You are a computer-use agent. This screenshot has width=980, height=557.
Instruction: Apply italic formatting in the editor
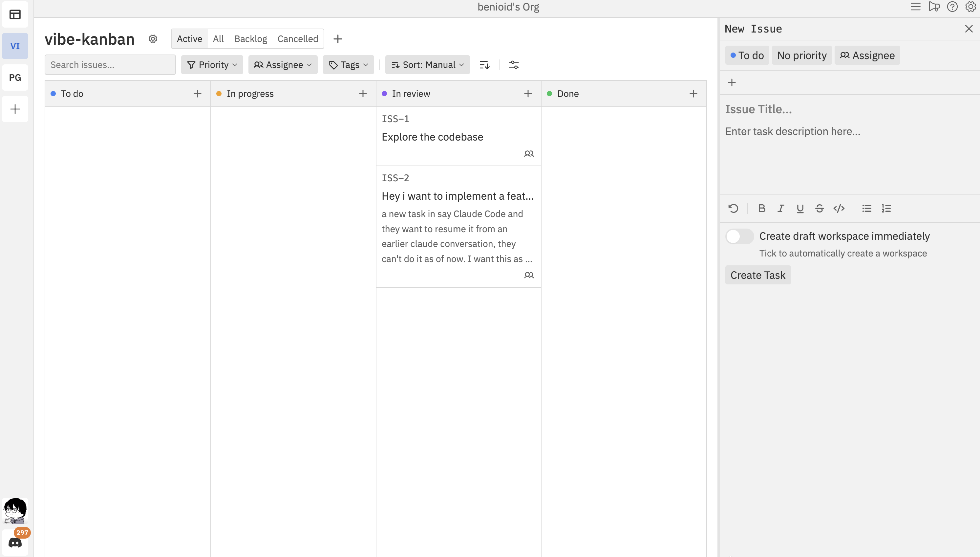pyautogui.click(x=780, y=208)
